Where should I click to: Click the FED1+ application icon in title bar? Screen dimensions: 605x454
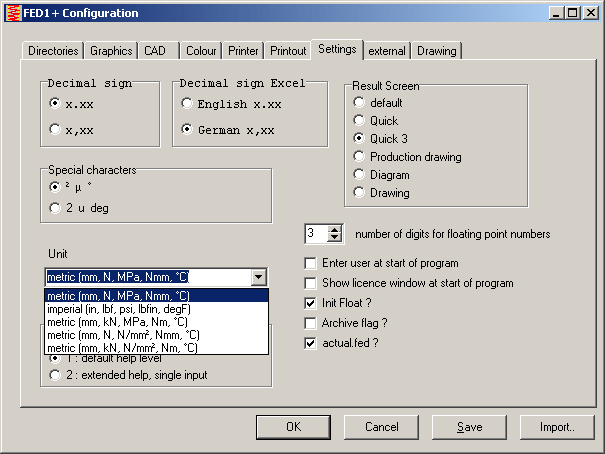click(12, 13)
